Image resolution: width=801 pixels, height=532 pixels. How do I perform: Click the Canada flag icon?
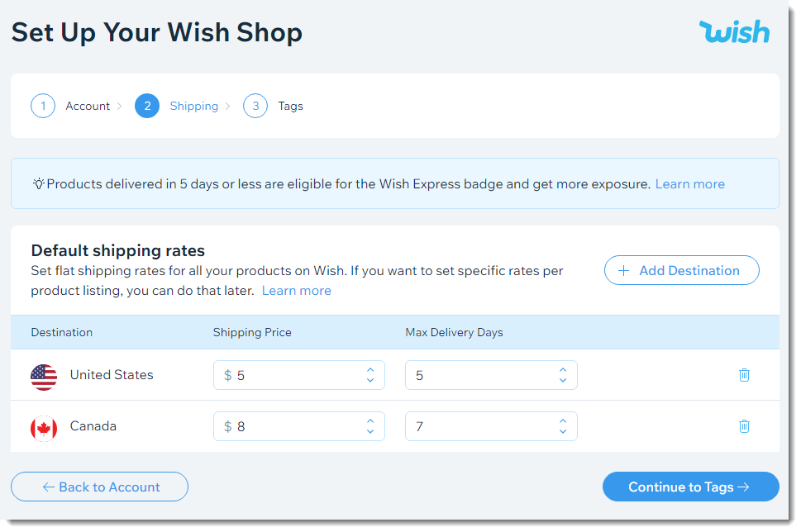point(44,429)
